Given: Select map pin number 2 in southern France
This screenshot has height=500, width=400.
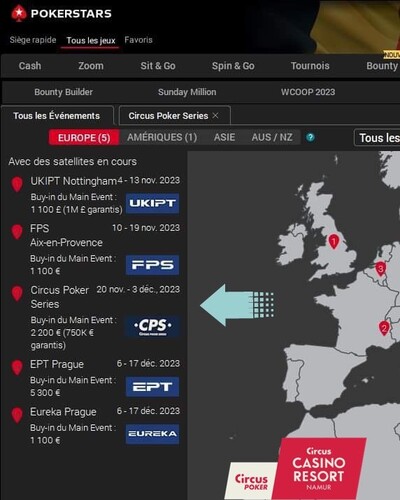Looking at the screenshot, I should coord(384,328).
